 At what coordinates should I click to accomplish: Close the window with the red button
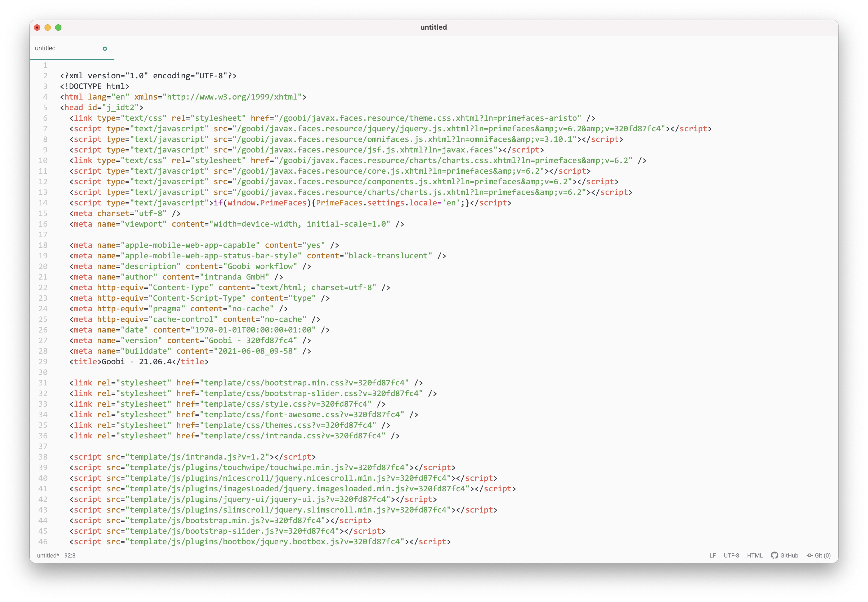coord(37,28)
